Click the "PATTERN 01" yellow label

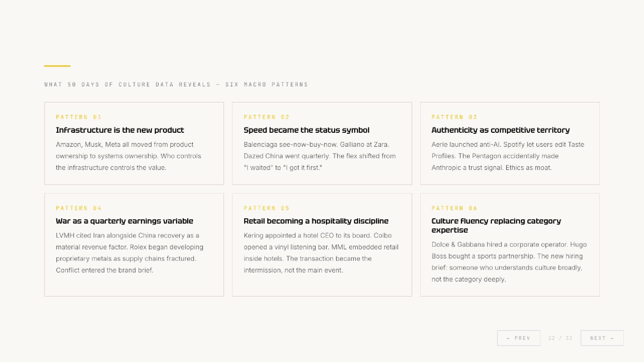click(79, 117)
